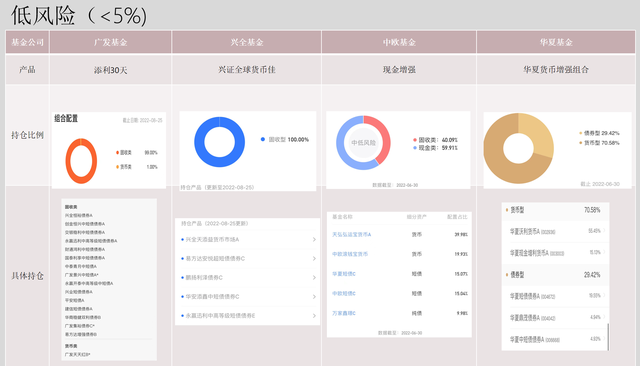Click the 中低风险 donut chart center

pyautogui.click(x=363, y=143)
